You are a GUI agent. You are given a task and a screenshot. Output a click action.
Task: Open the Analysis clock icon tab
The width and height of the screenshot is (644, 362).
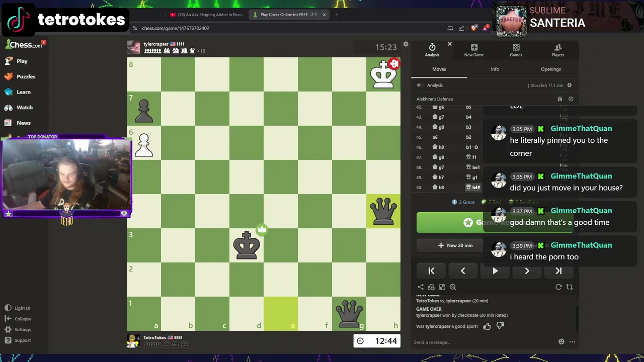point(432,50)
